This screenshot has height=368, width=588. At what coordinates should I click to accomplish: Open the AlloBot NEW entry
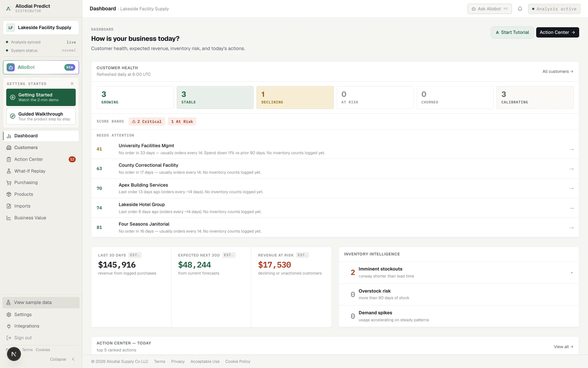41,67
